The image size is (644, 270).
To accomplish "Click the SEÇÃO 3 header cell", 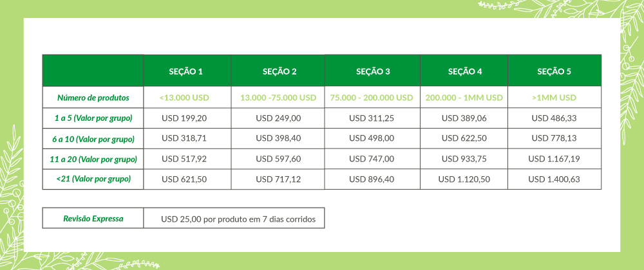I will click(x=373, y=71).
